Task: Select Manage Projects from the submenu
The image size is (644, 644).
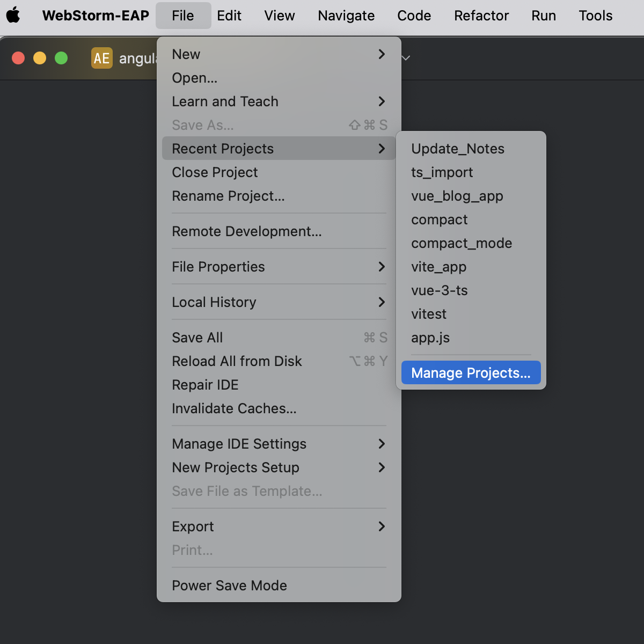Action: 470,372
